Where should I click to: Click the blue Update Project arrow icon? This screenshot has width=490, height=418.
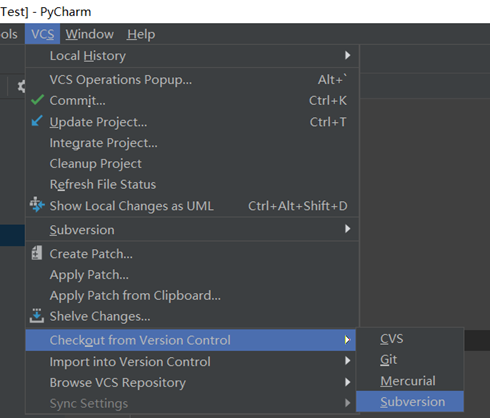pos(37,121)
